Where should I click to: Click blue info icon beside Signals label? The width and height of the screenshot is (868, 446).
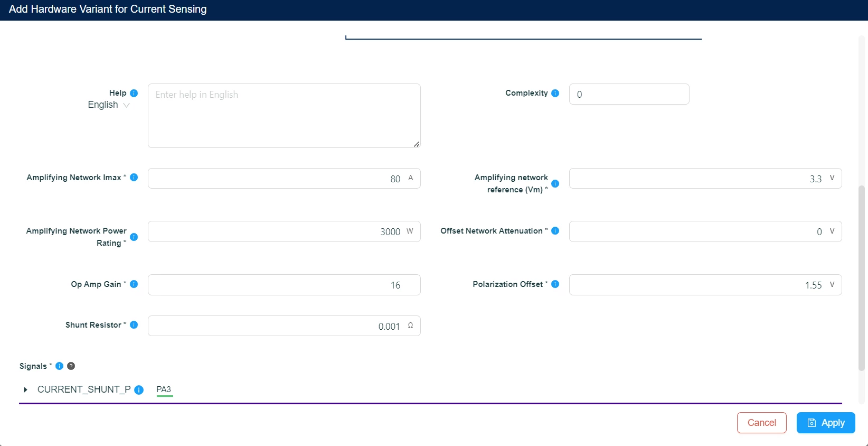coord(60,366)
